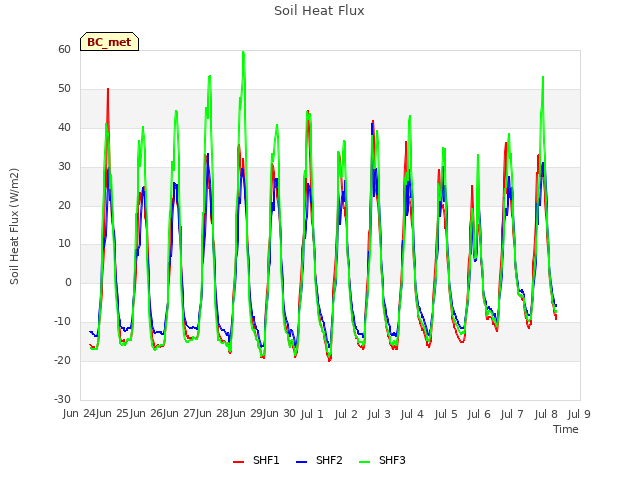
Task: Click the -30 y-axis tick label
Action: [x=62, y=399]
